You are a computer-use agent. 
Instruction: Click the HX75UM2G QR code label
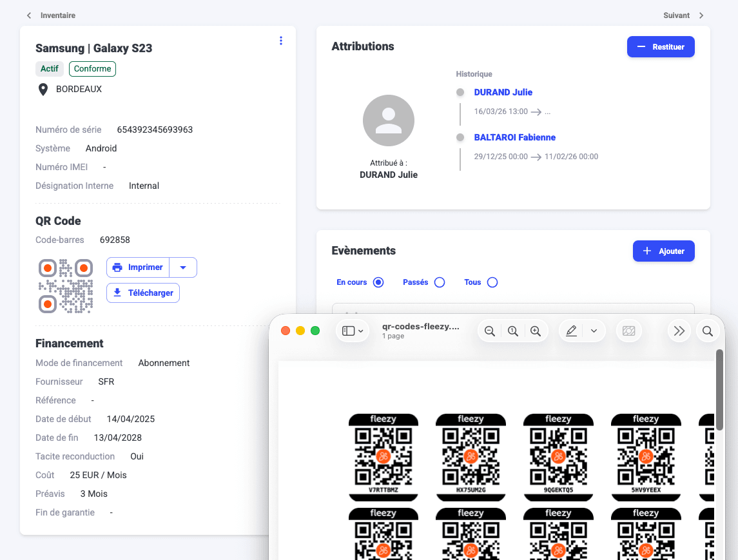click(471, 490)
